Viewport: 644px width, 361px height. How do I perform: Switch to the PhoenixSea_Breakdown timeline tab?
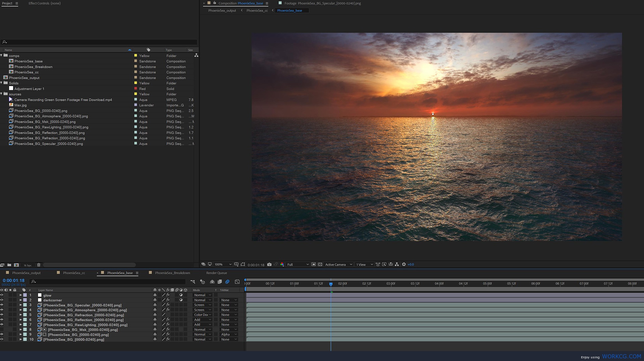pyautogui.click(x=172, y=273)
